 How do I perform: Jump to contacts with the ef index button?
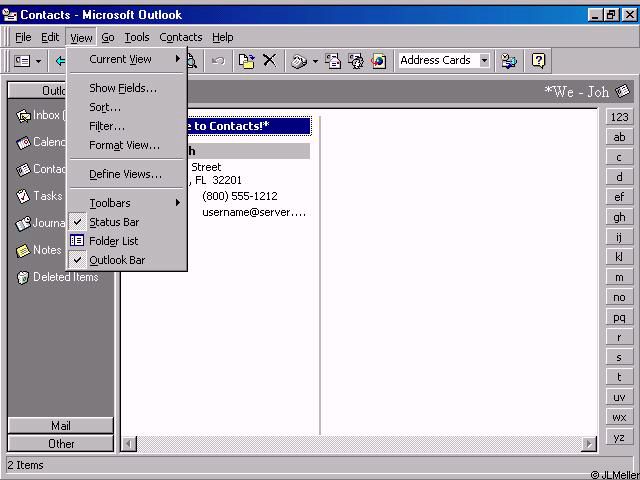point(619,198)
